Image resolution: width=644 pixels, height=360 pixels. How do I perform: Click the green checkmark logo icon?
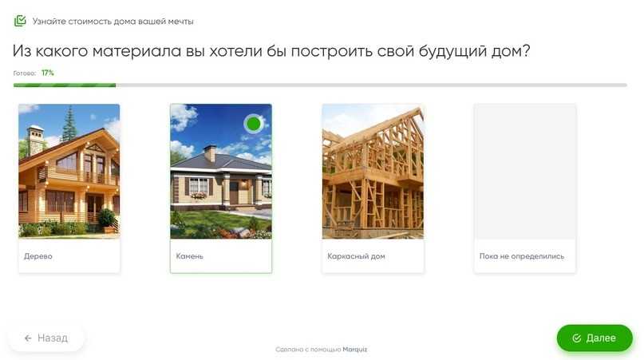point(20,21)
